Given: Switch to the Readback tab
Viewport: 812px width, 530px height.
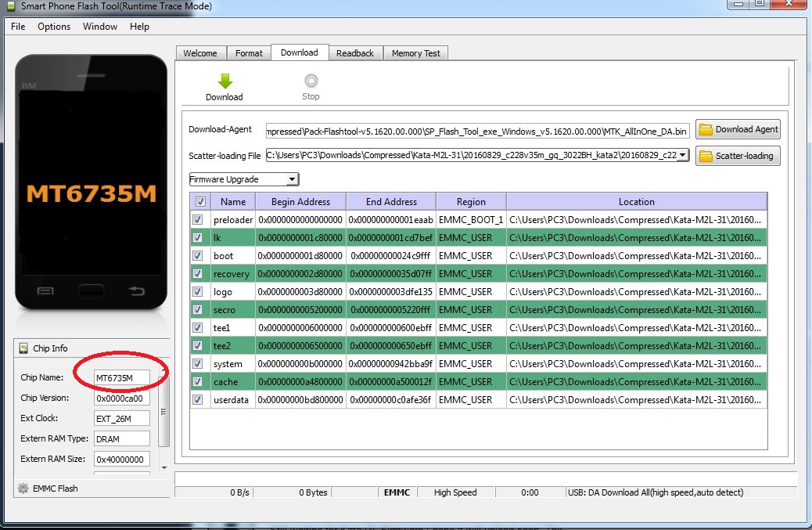Looking at the screenshot, I should tap(355, 53).
